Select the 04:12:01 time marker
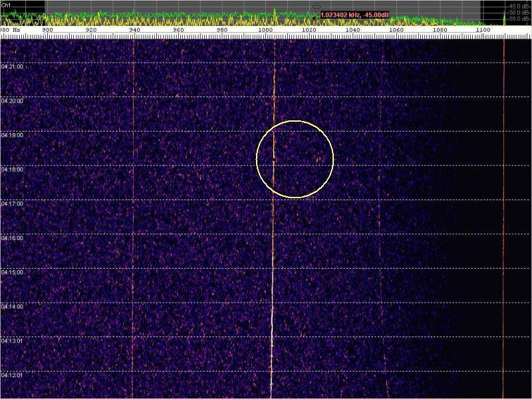Viewport: 532px width, 399px height. click(x=13, y=375)
